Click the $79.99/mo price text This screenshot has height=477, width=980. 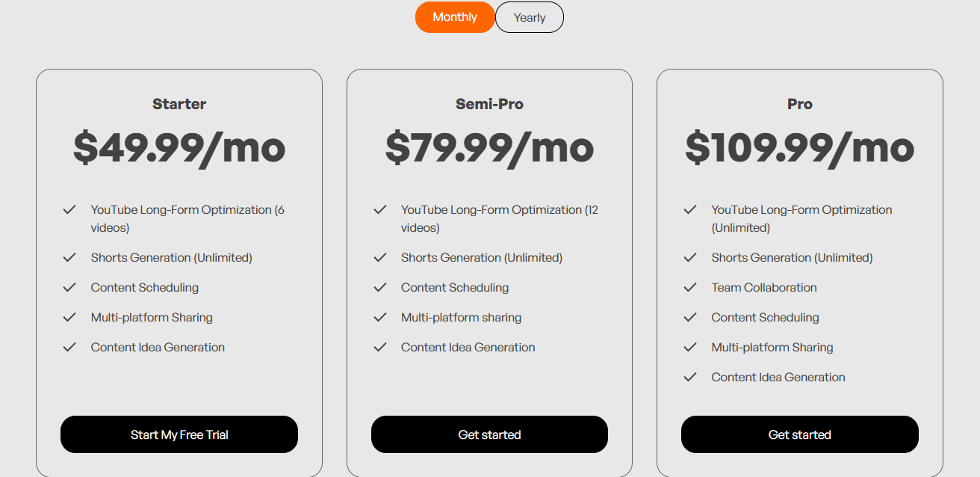click(x=489, y=148)
